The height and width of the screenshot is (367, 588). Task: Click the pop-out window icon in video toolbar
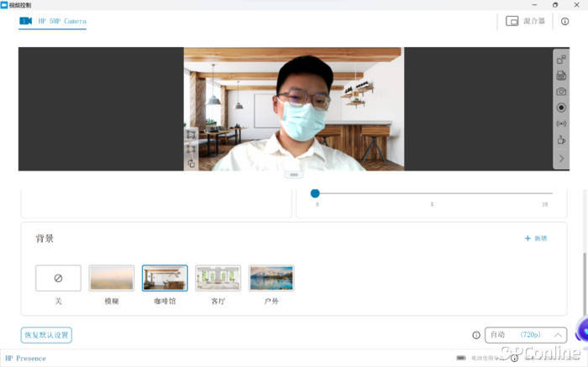561,60
